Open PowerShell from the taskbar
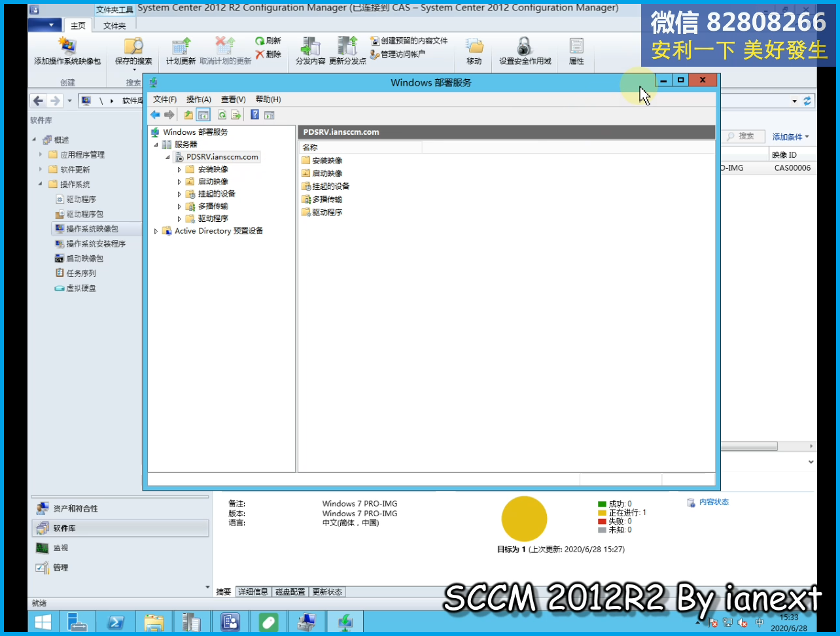 pyautogui.click(x=115, y=622)
